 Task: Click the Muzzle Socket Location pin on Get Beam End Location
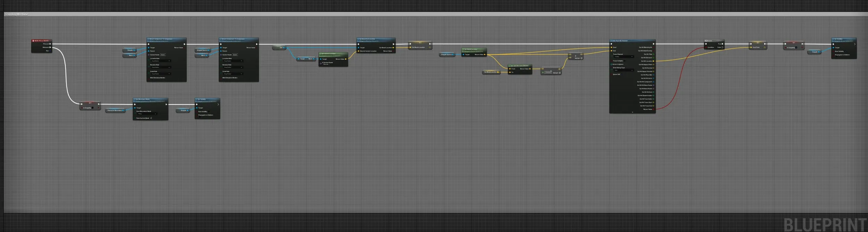click(x=359, y=51)
